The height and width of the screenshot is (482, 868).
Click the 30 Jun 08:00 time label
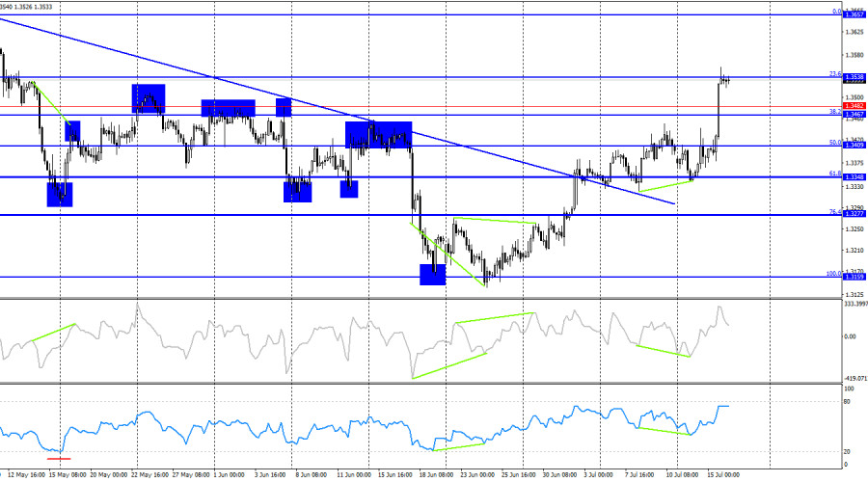[560, 475]
